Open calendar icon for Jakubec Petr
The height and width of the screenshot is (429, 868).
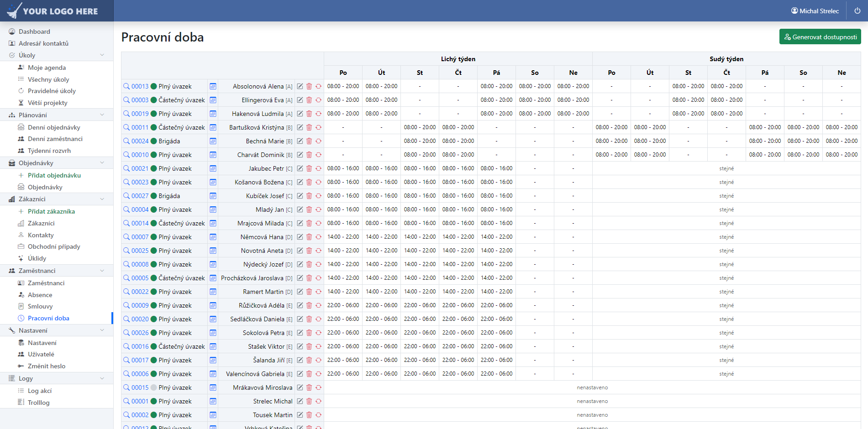coord(213,168)
